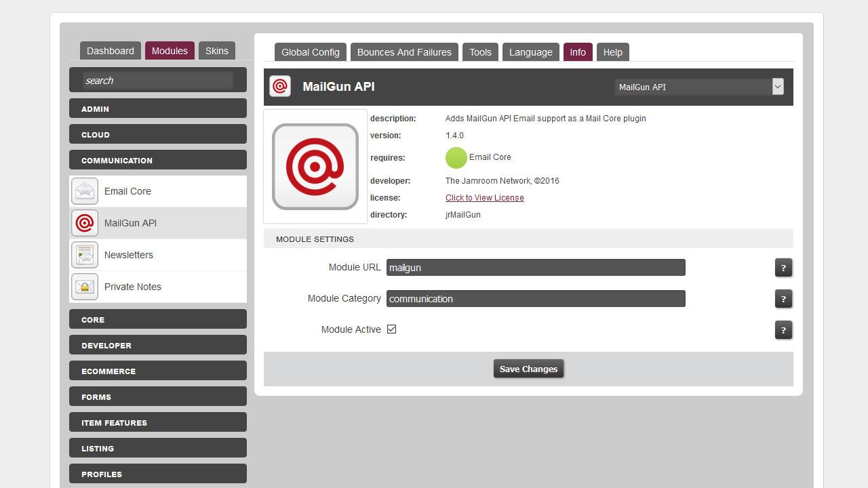Click the module search input field
The image size is (868, 488).
point(157,81)
